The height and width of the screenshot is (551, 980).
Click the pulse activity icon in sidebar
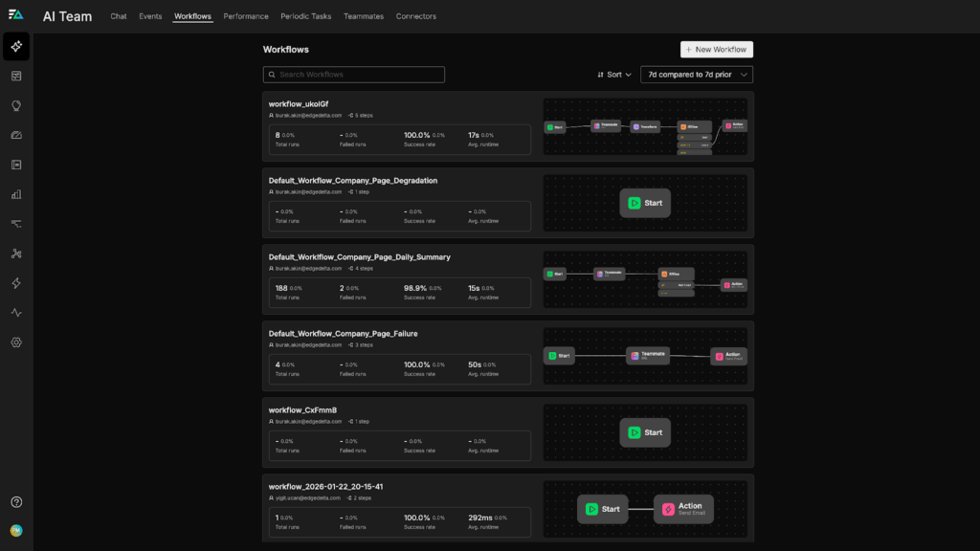point(16,313)
